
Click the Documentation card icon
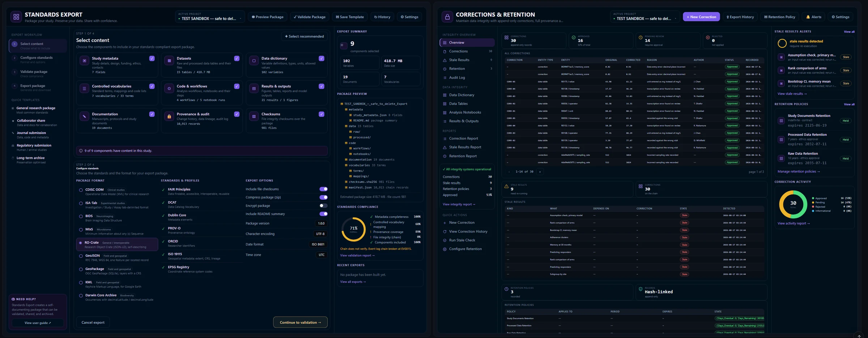click(84, 116)
